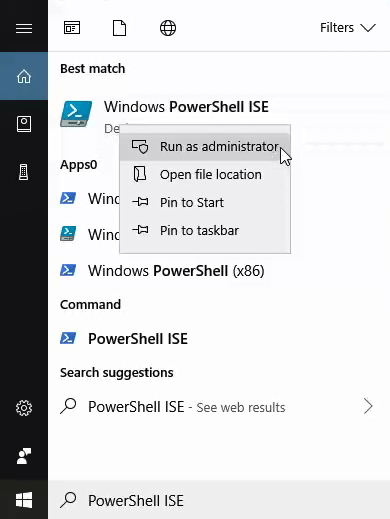Viewport: 390px width, 519px height.
Task: Click the pin icon beside Pin to Start
Action: pos(140,202)
